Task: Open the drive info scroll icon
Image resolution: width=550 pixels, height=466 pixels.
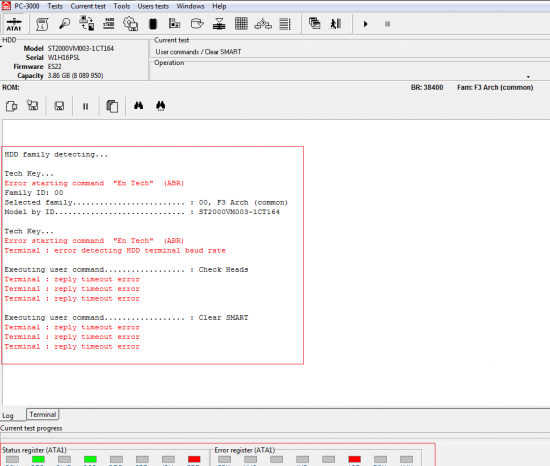Action: [42, 24]
